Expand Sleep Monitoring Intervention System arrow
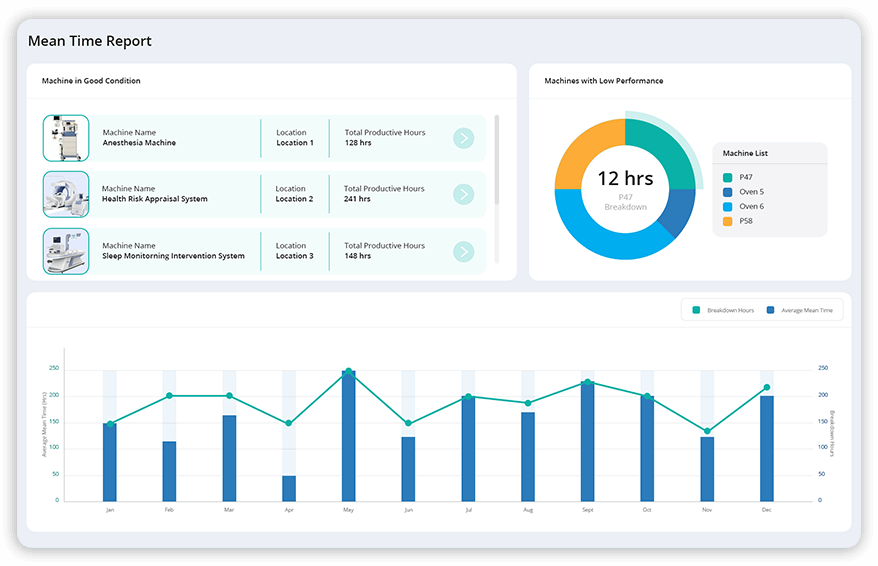Image resolution: width=878 pixels, height=566 pixels. 463,251
